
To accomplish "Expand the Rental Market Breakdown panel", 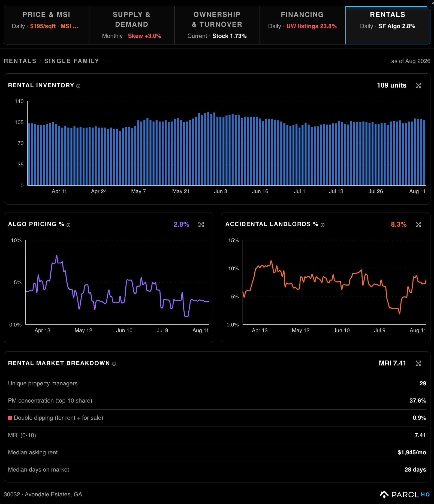I will (418, 363).
